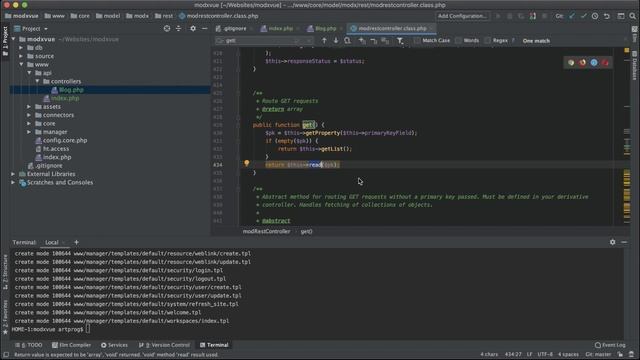Viewport: 640px width, 360px height.
Task: Click UTF-8 encoding in status bar
Action: [545, 354]
